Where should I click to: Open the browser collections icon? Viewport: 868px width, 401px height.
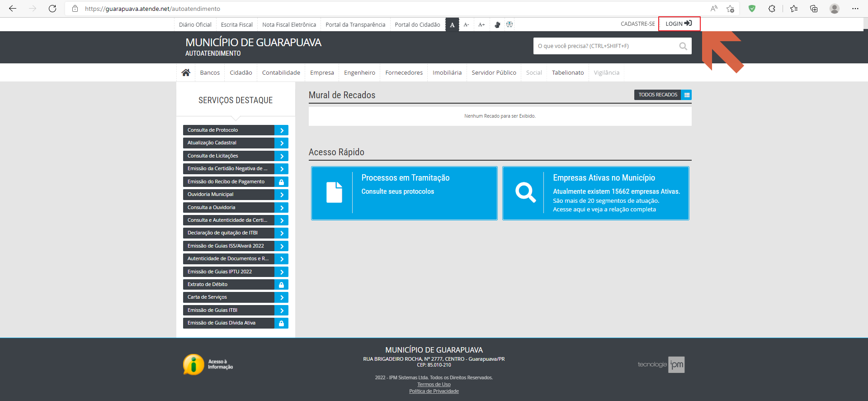tap(814, 9)
